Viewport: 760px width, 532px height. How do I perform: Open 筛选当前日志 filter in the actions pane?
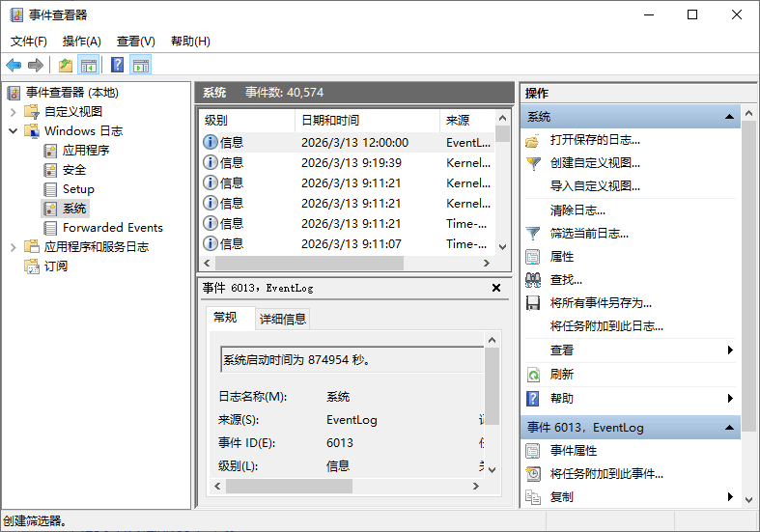click(589, 233)
